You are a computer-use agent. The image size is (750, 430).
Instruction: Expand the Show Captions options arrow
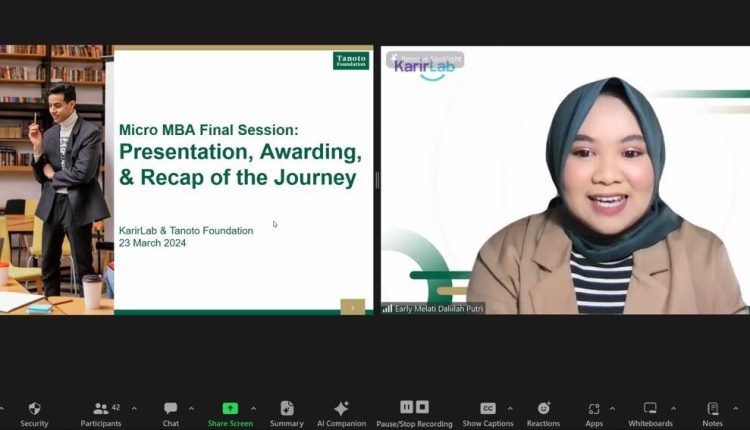(x=510, y=408)
